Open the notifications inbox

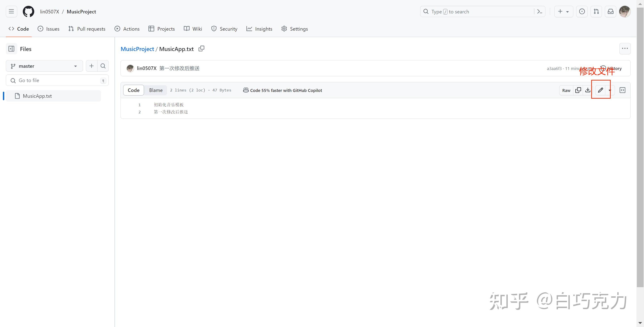(x=610, y=11)
